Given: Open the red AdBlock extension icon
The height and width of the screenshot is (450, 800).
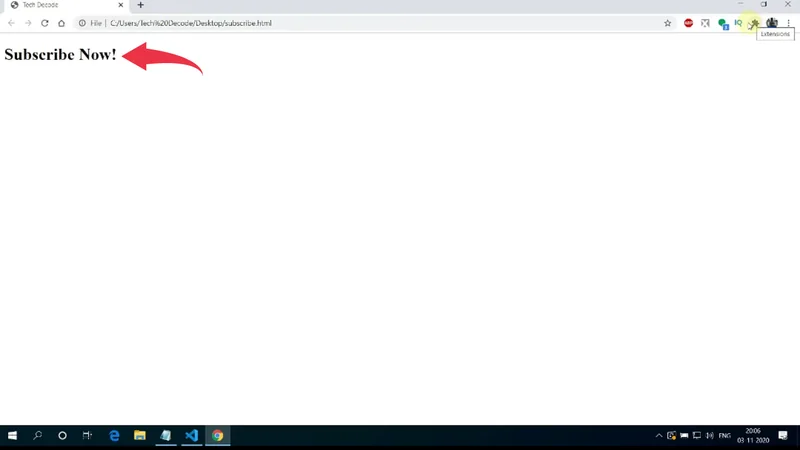Looking at the screenshot, I should tap(689, 23).
